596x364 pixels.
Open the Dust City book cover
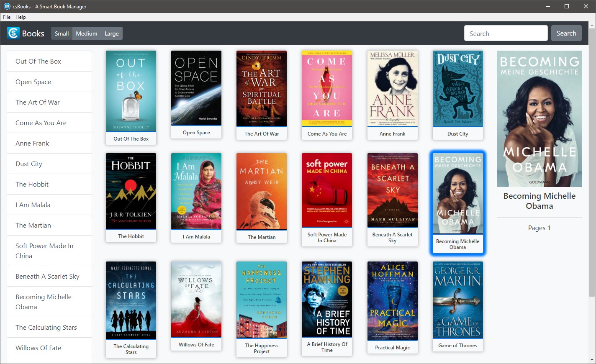pos(458,89)
